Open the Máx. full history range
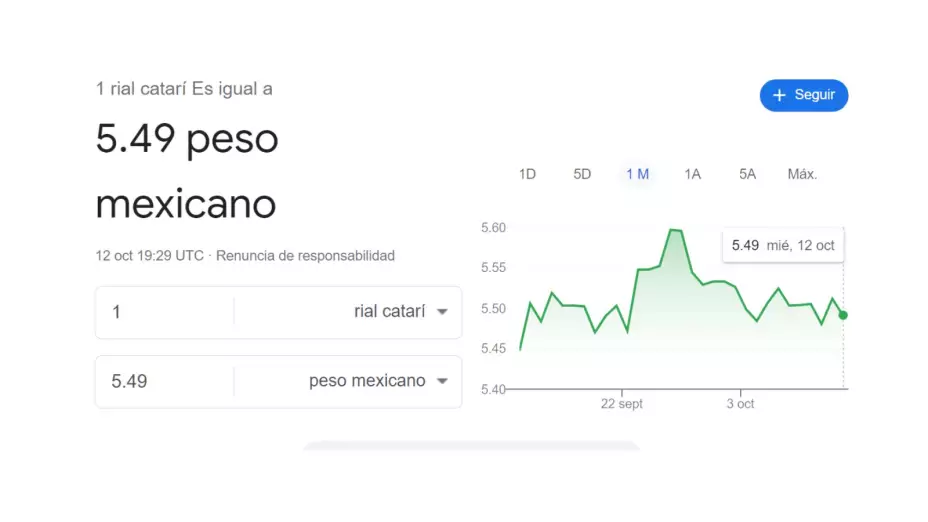Viewport: 928px width, 522px height. click(x=802, y=174)
